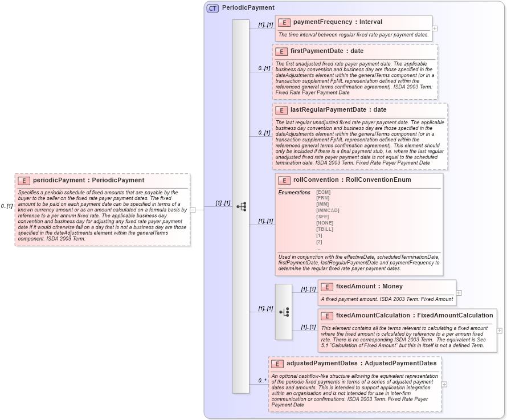Click the CT badge on PeriodicPayment header
Viewport: 507px width, 420px height.
(213, 7)
